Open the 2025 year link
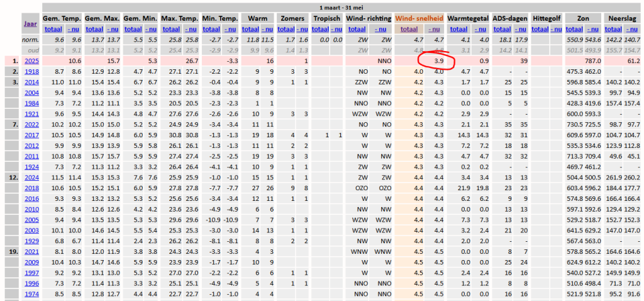Viewport: 644px width, 301px height. click(x=31, y=61)
